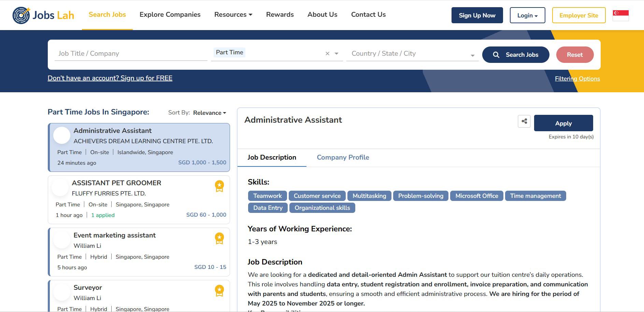Click the Jobs Lah logo
The height and width of the screenshot is (312, 644).
(x=43, y=15)
